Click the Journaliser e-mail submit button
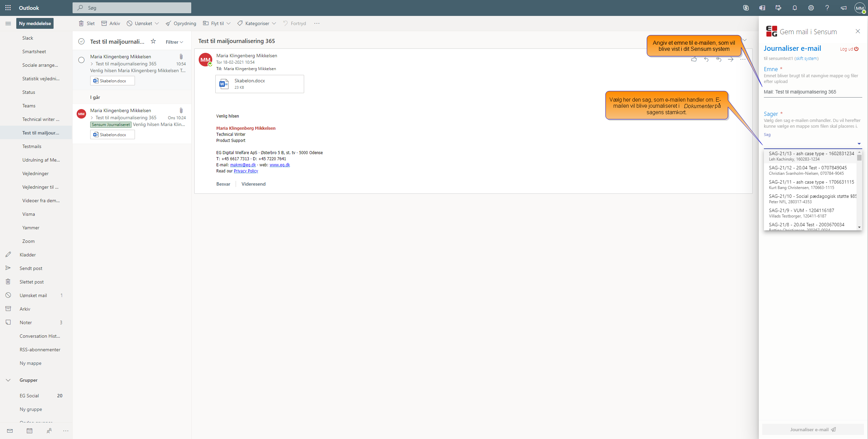The height and width of the screenshot is (439, 868). coord(813,430)
